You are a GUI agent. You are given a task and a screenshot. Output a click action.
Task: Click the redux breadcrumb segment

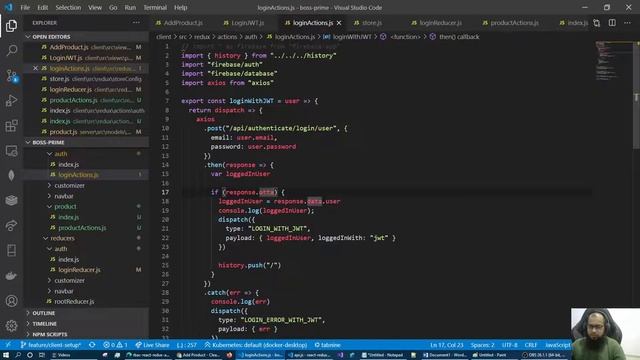pyautogui.click(x=202, y=37)
